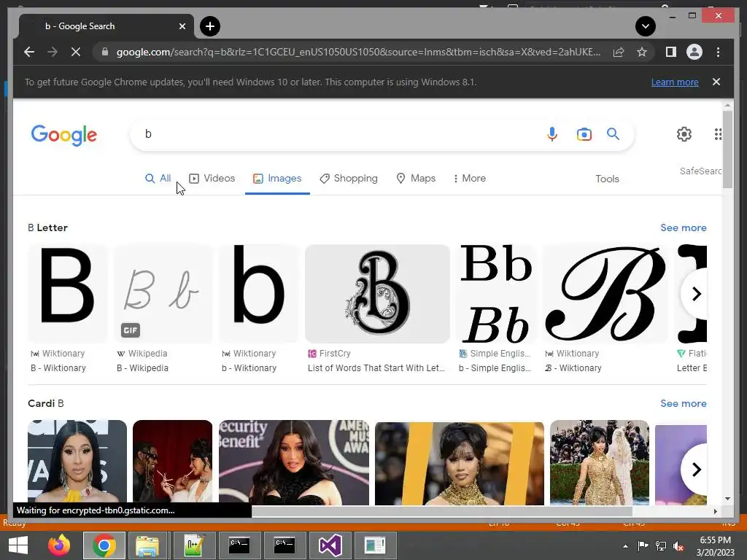This screenshot has width=747, height=560.
Task: Switch to the Maps tab
Action: (x=416, y=178)
